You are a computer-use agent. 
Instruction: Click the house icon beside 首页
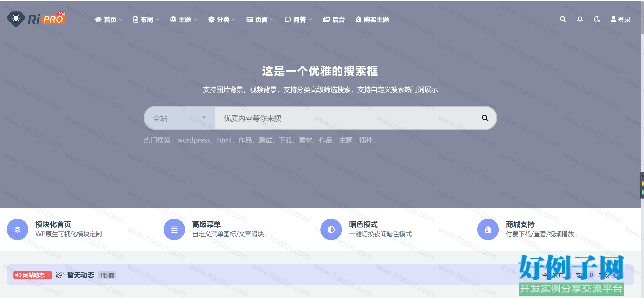coord(98,19)
